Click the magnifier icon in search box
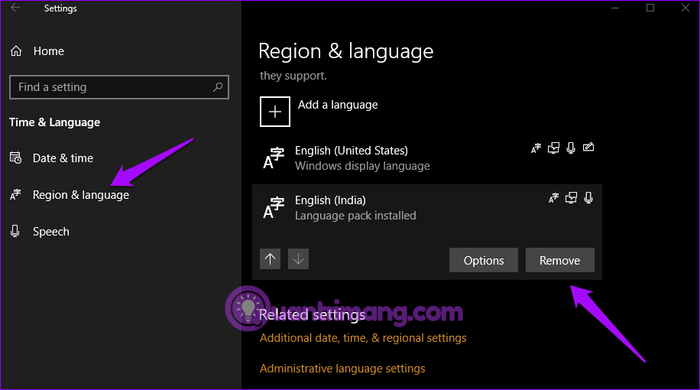The width and height of the screenshot is (700, 390). point(218,87)
